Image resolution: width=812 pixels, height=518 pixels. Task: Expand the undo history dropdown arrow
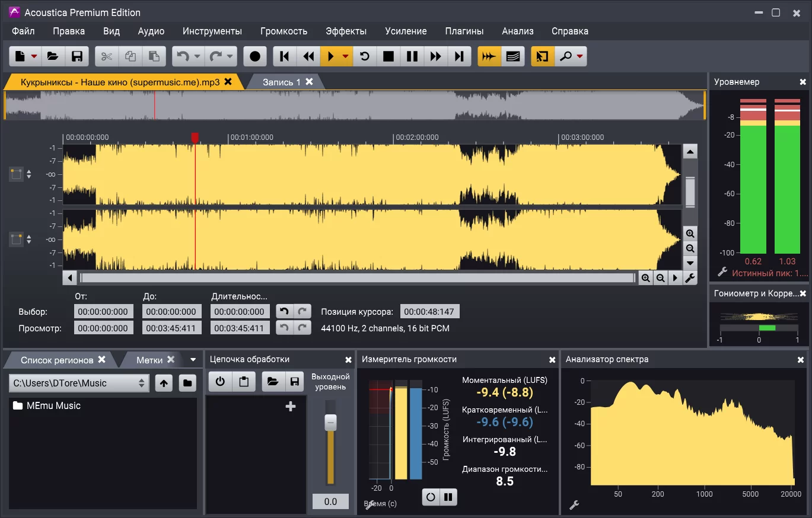pos(198,56)
